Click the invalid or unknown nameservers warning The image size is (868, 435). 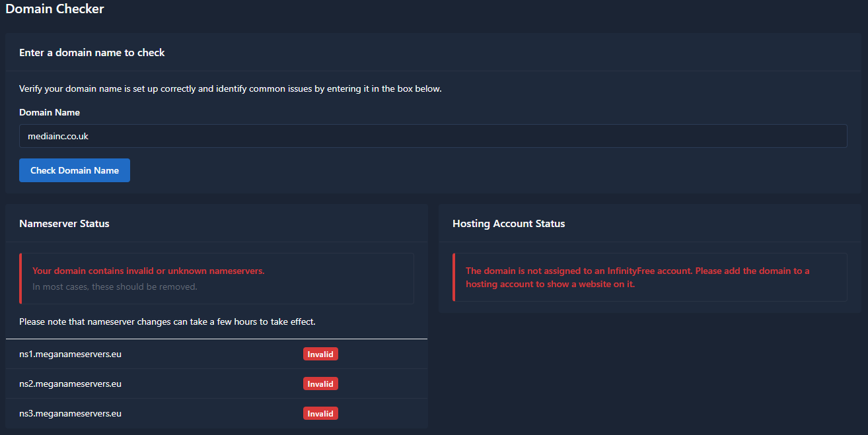(149, 271)
